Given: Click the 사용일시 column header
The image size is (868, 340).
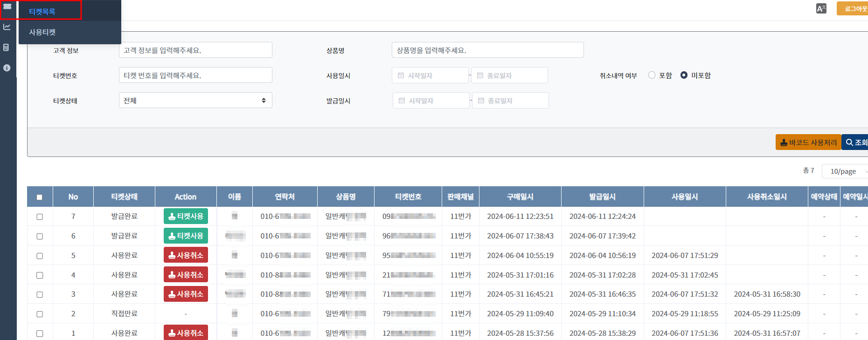Looking at the screenshot, I should click(685, 197).
